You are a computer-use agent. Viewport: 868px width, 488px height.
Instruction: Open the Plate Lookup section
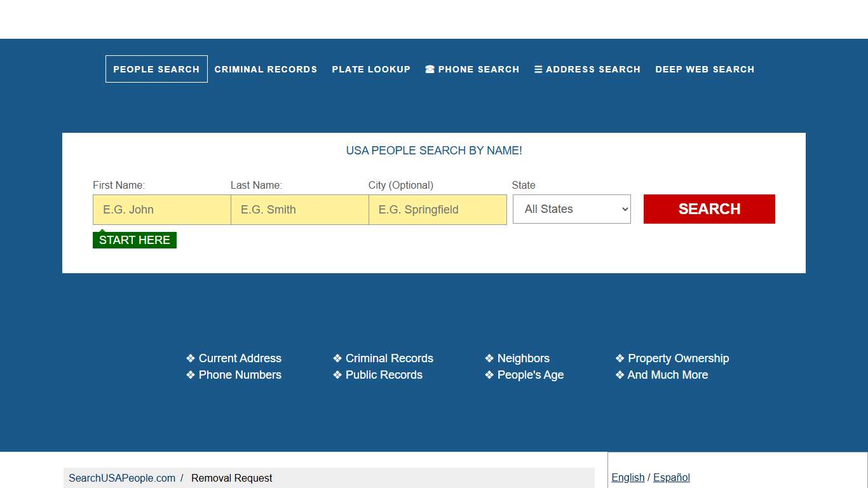coord(371,69)
